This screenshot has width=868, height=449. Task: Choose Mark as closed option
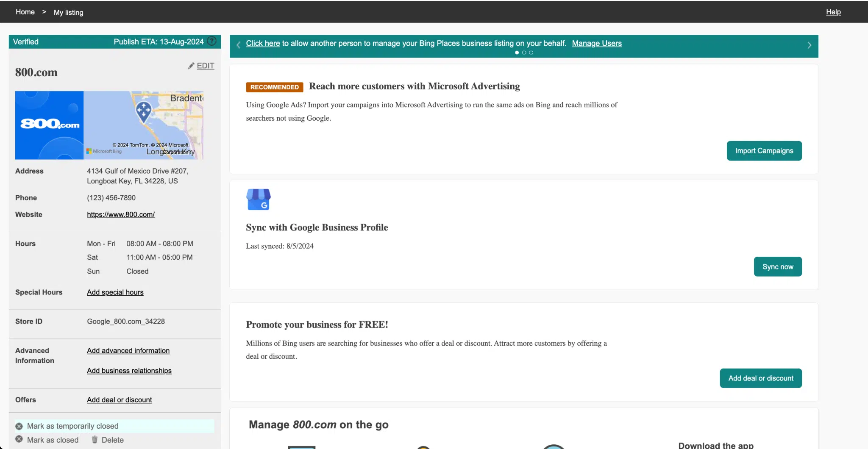click(x=53, y=440)
